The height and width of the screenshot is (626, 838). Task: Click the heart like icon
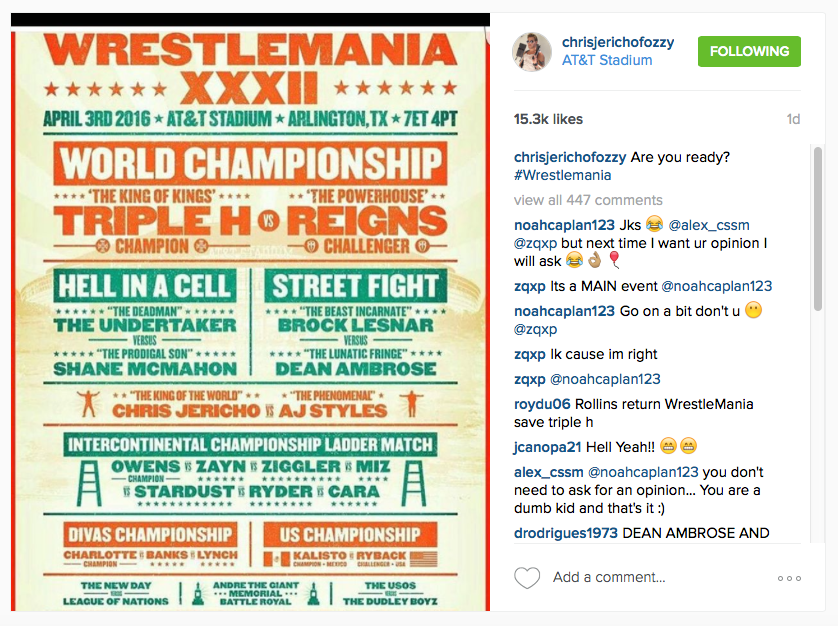[527, 578]
